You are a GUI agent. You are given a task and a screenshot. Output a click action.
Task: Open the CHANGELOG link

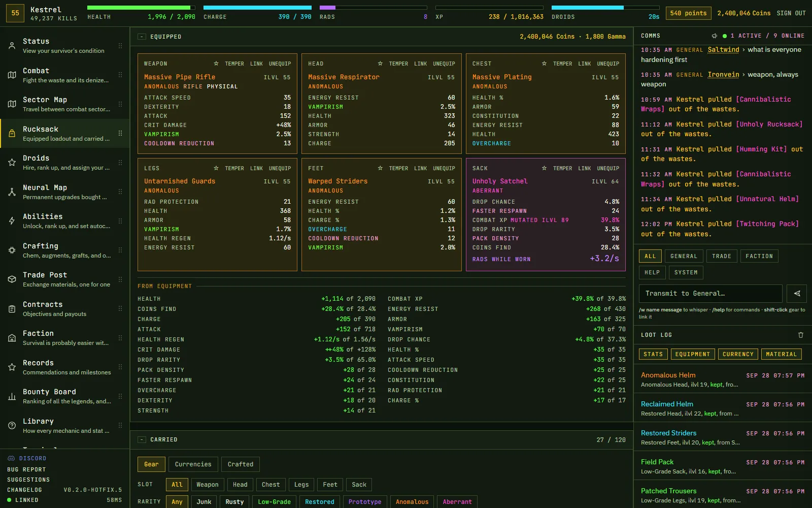point(24,490)
